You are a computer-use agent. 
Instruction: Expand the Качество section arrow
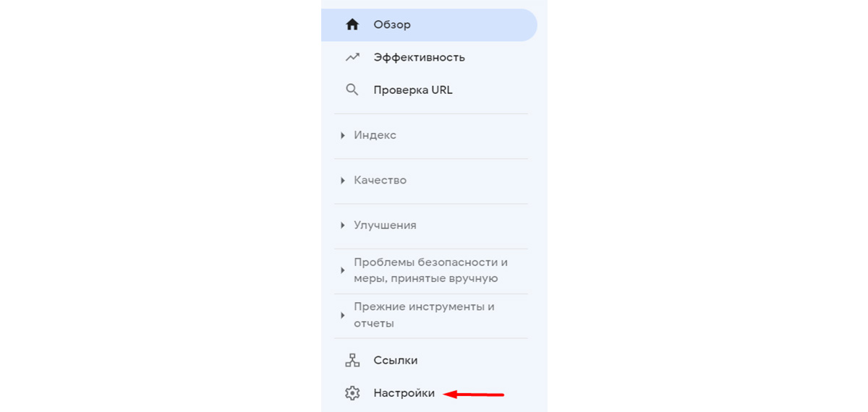(343, 181)
